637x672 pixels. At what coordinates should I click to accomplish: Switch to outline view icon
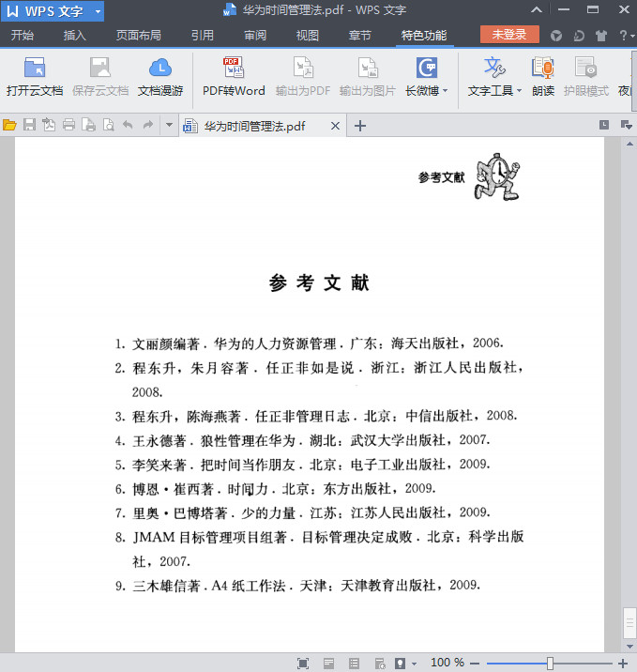coord(355,664)
